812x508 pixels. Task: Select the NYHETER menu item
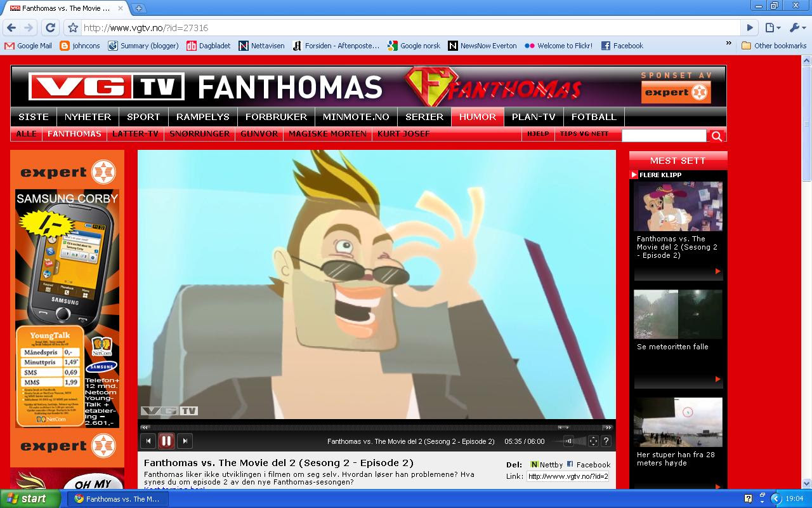point(88,117)
